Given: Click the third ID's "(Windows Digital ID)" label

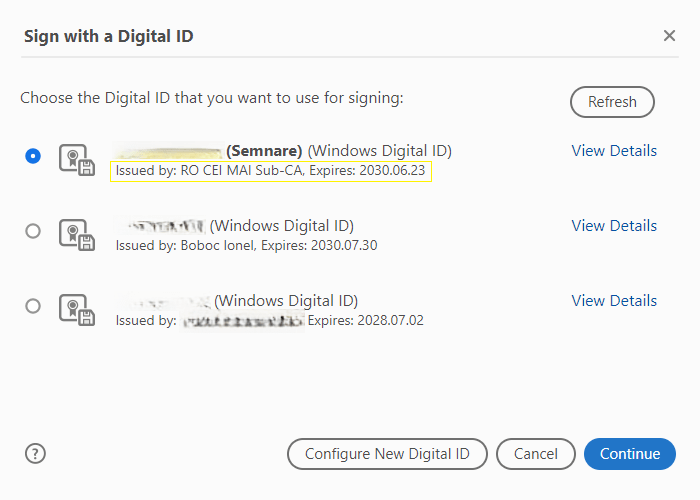Looking at the screenshot, I should pyautogui.click(x=286, y=301).
